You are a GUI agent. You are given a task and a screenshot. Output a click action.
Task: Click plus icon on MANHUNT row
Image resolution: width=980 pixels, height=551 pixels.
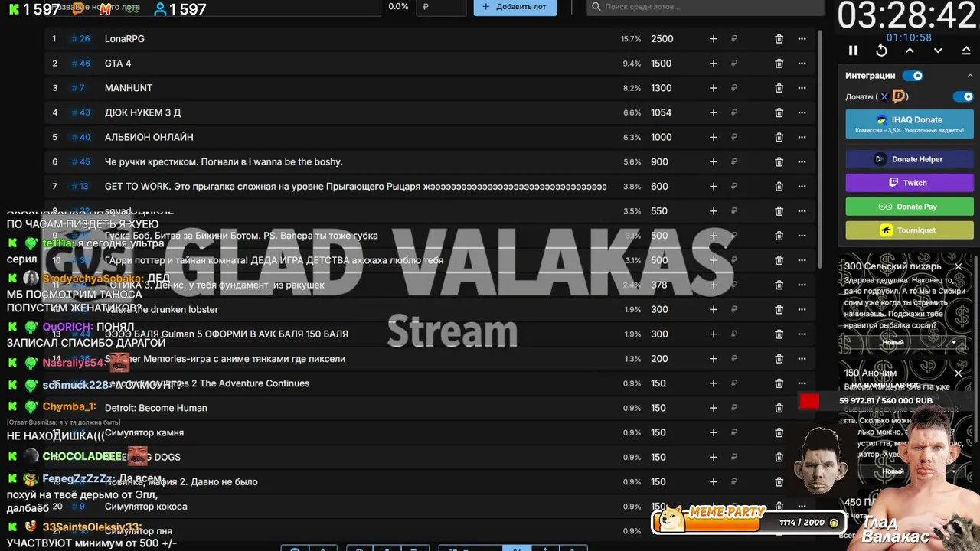click(x=713, y=88)
